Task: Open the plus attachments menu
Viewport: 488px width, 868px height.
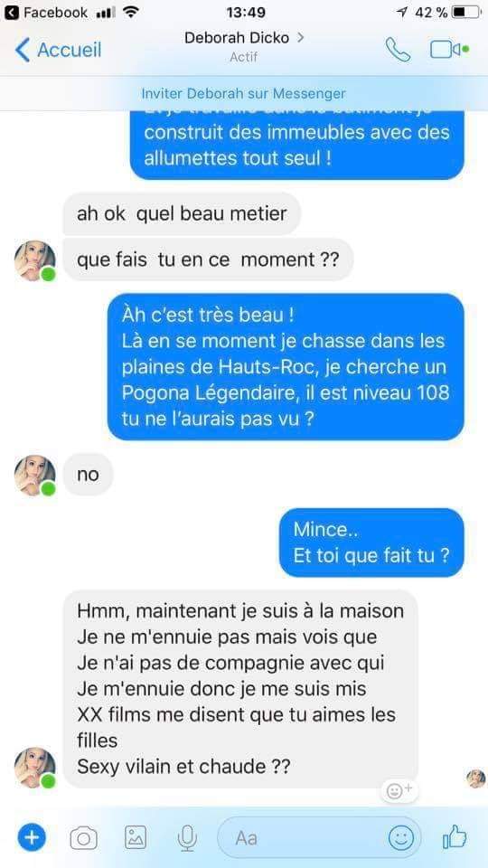Action: (33, 837)
